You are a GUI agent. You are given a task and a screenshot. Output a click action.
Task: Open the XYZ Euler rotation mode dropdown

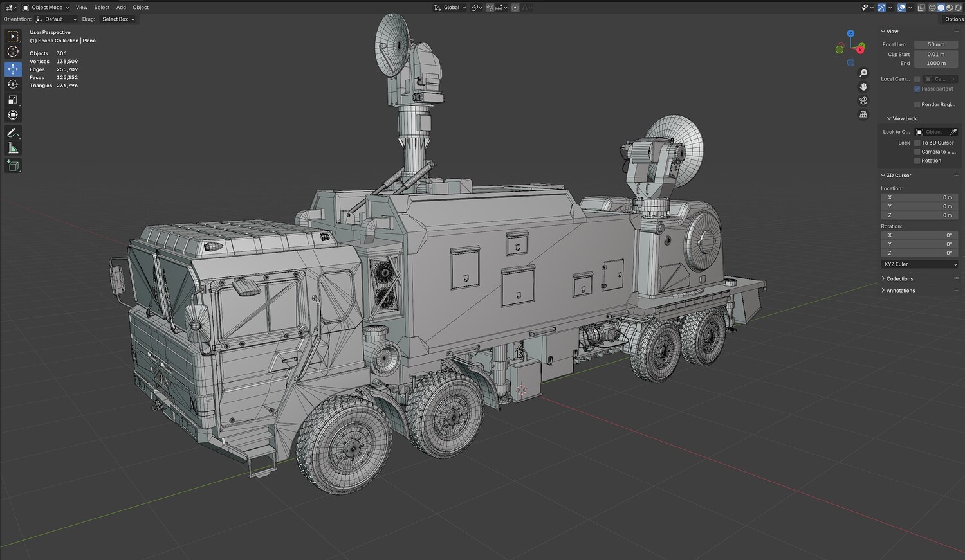coord(919,264)
